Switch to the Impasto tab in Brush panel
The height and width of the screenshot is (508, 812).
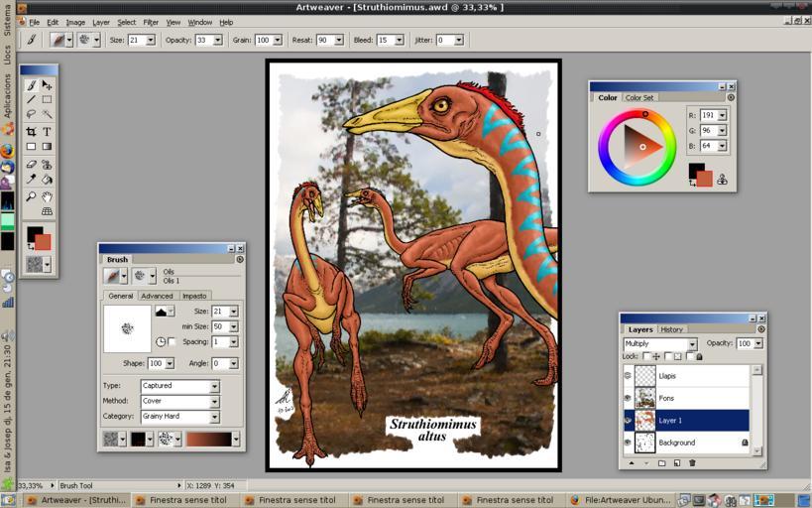tap(194, 296)
